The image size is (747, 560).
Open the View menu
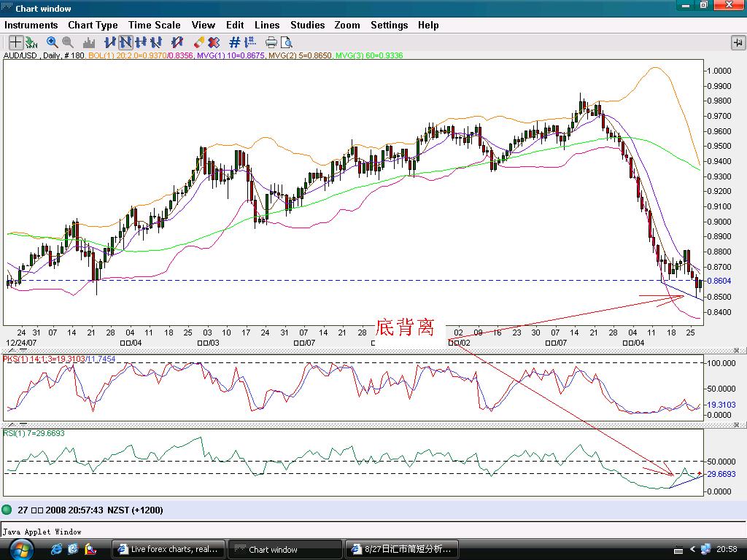coord(204,26)
